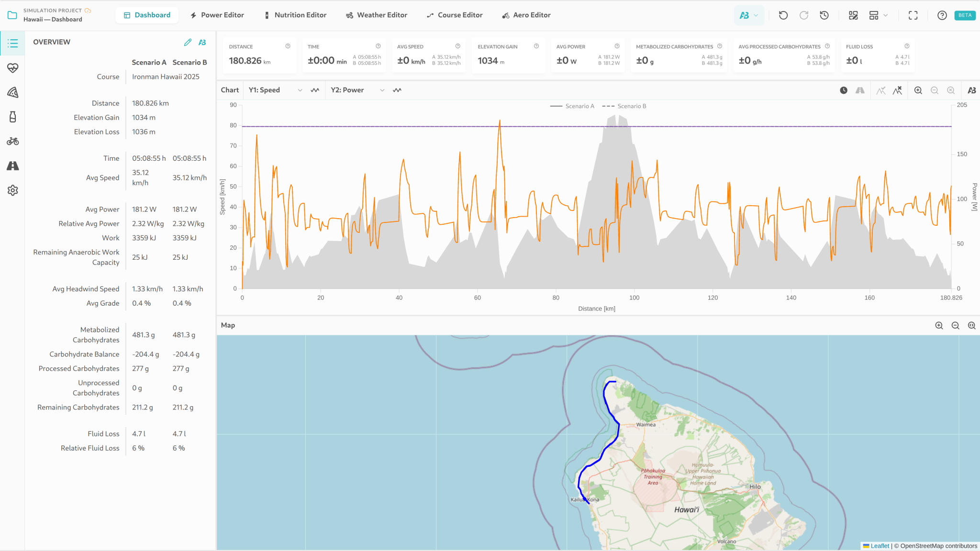Click the Distance card help icon
This screenshot has height=551, width=980.
tap(288, 46)
